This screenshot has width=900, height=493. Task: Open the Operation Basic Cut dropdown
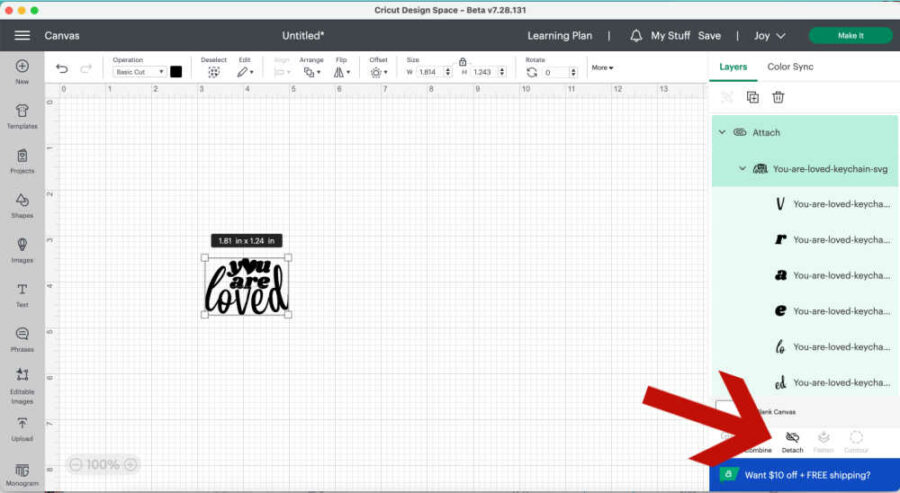(x=139, y=72)
